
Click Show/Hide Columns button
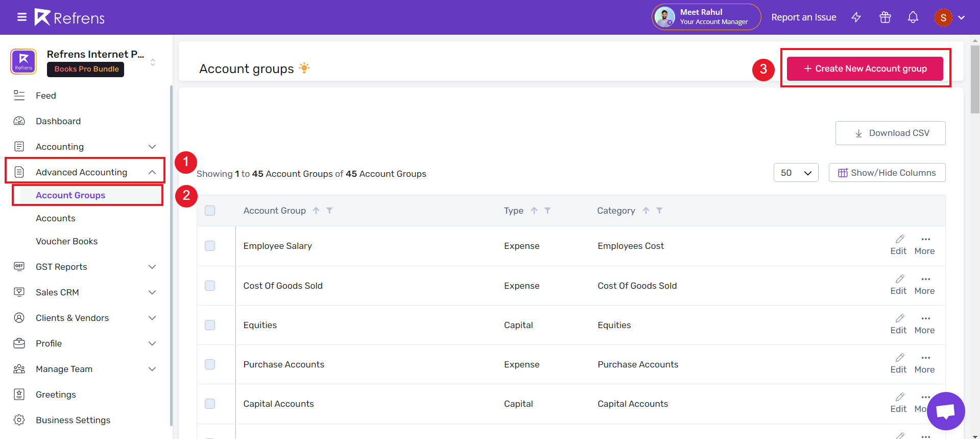coord(887,173)
